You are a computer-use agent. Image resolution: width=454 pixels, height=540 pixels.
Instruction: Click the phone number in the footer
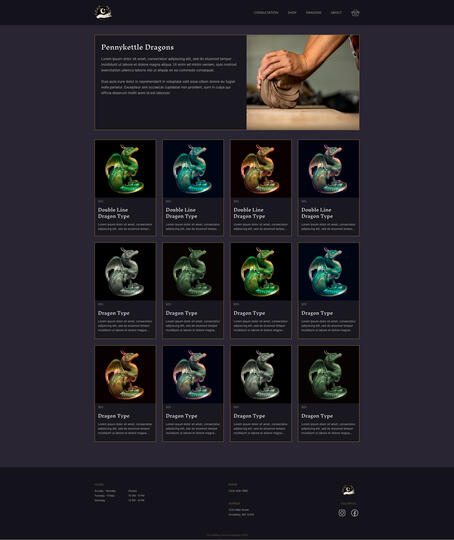click(x=238, y=491)
